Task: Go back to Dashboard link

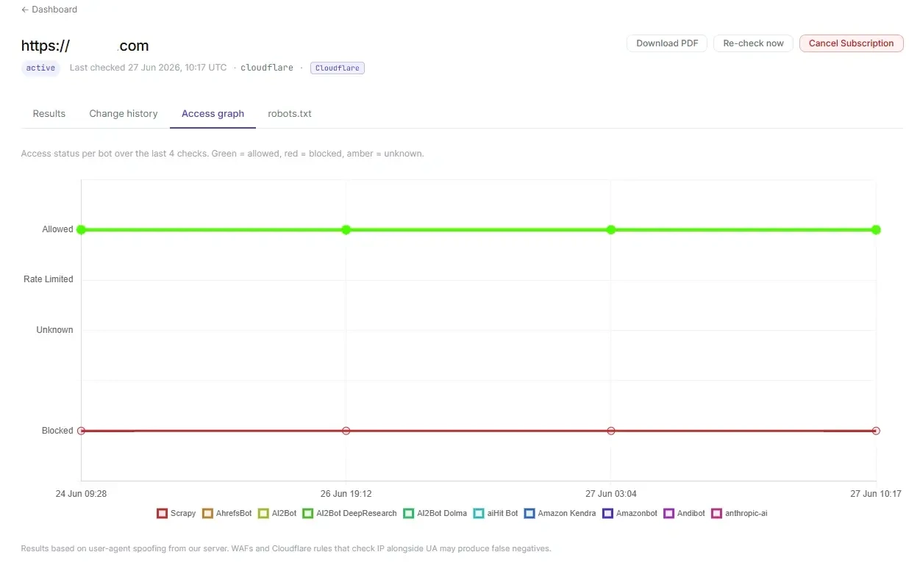Action: click(x=49, y=10)
